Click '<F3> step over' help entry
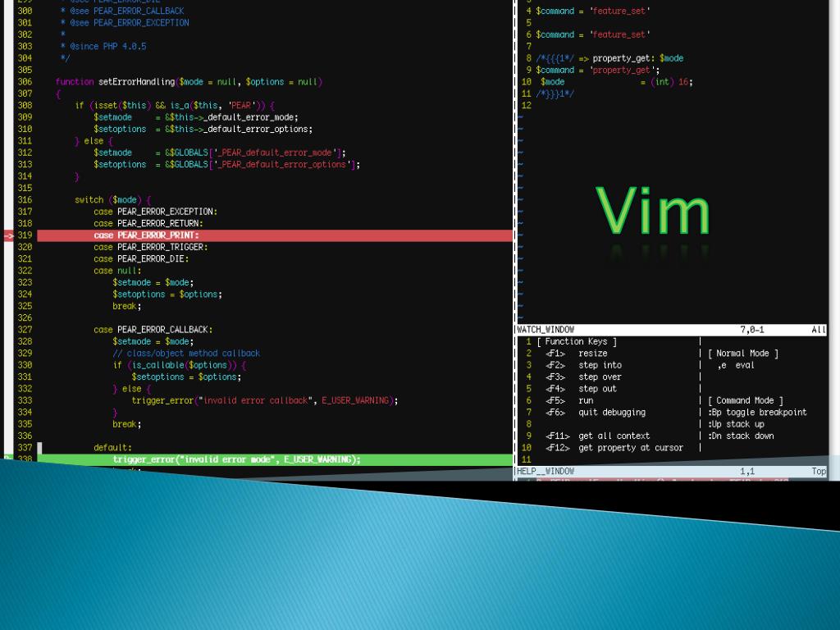This screenshot has height=630, width=840. coord(583,377)
